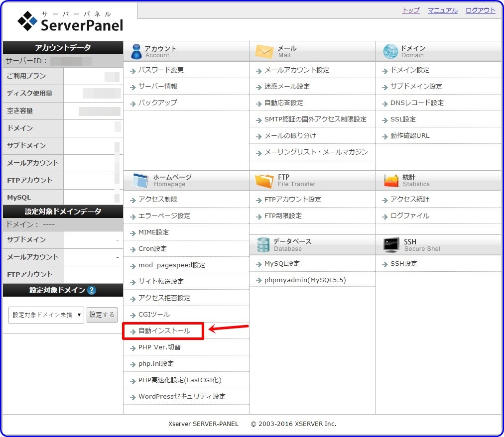This screenshot has width=504, height=437.
Task: Click the Account section person icon
Action: point(136,51)
